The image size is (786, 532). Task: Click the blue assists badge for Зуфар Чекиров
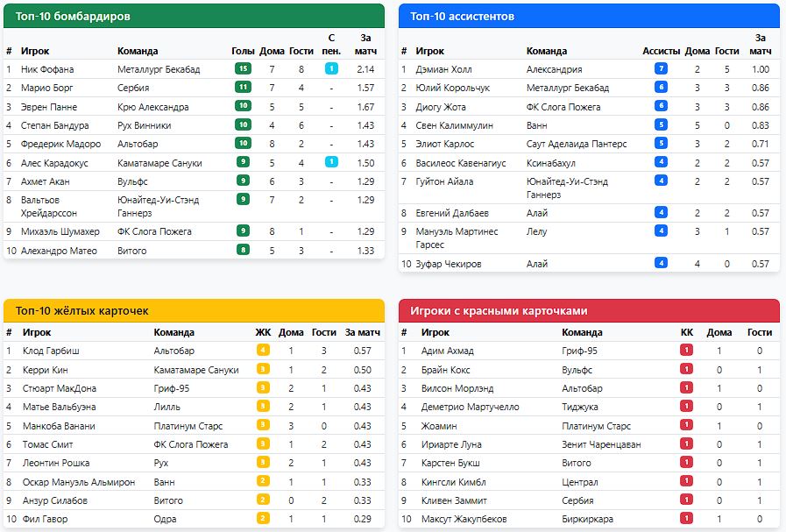click(661, 264)
